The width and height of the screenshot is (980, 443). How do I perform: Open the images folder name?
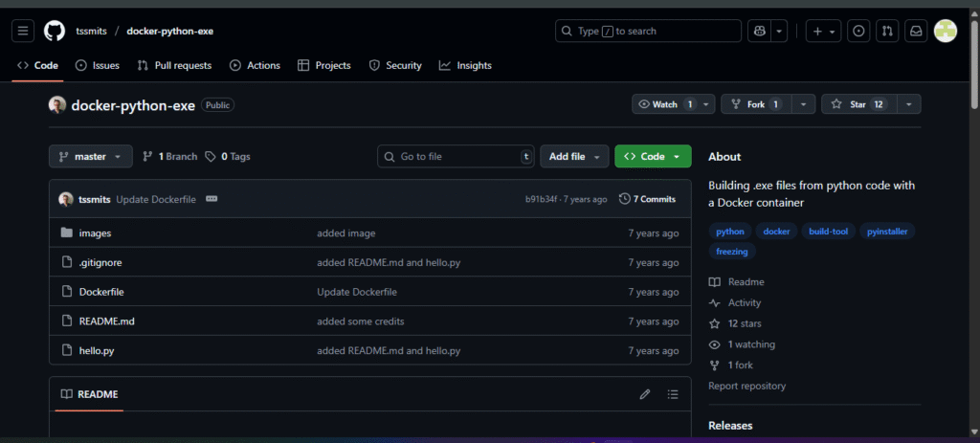point(95,233)
